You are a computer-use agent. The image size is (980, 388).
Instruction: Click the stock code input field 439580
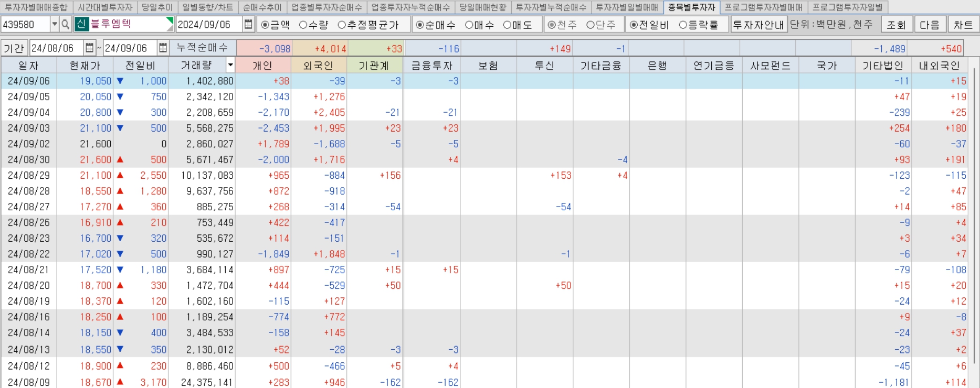(25, 25)
